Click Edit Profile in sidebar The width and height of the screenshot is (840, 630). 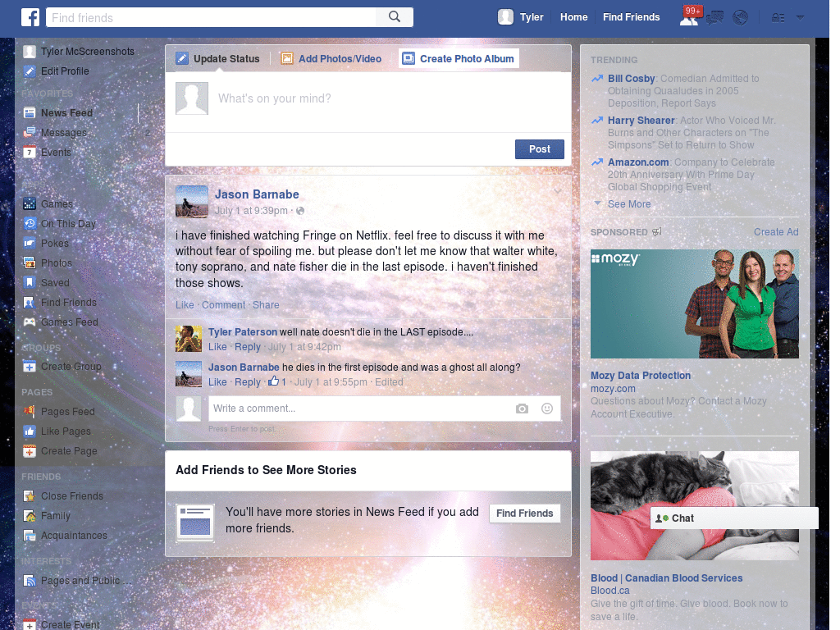65,71
